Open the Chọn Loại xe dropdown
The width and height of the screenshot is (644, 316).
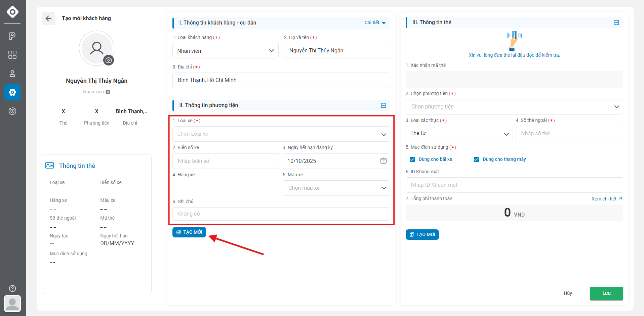tap(281, 134)
